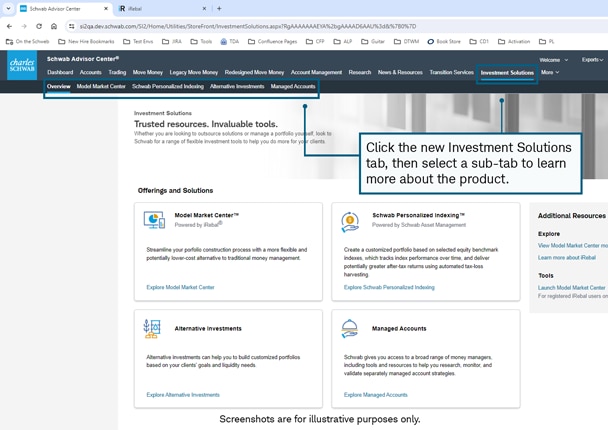608x430 pixels.
Task: Open the DTWM bookmark folder
Action: pyautogui.click(x=406, y=41)
